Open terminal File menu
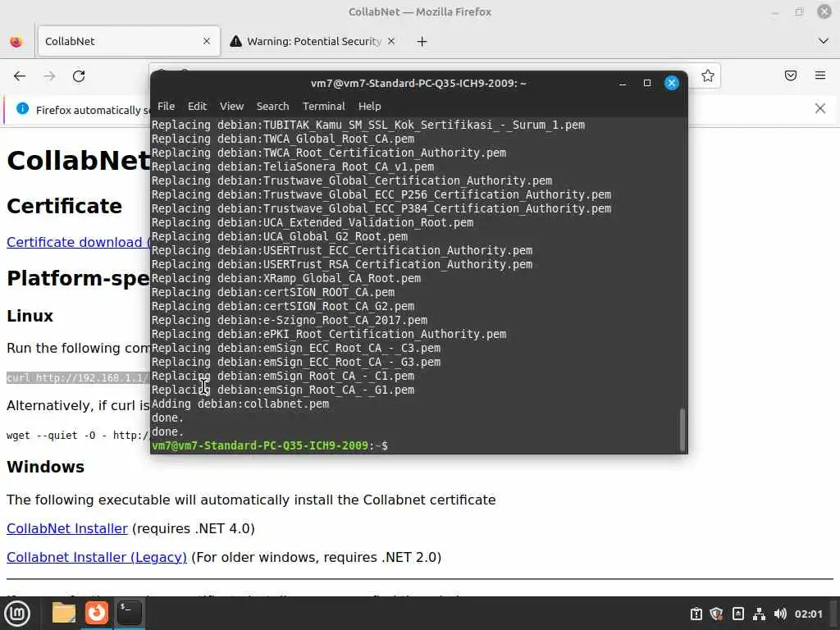The image size is (840, 630). coord(166,106)
